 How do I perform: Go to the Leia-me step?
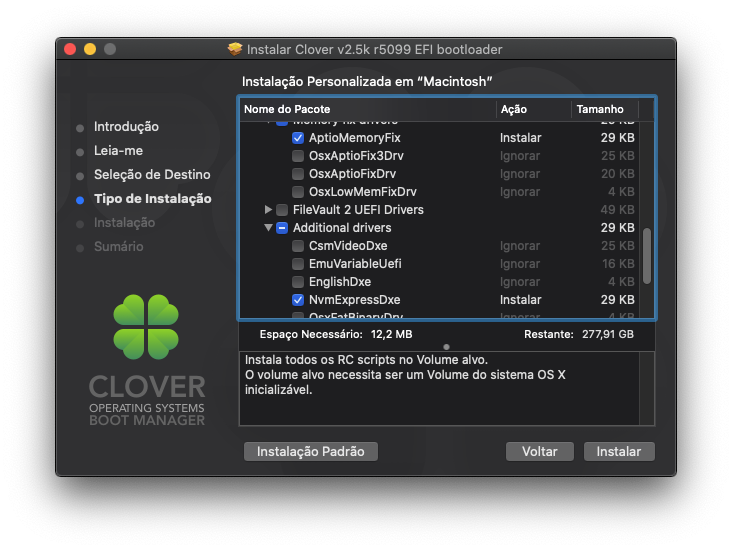pyautogui.click(x=118, y=150)
